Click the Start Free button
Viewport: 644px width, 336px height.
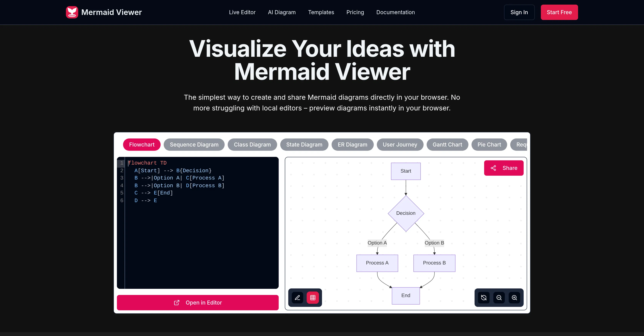[x=559, y=12]
